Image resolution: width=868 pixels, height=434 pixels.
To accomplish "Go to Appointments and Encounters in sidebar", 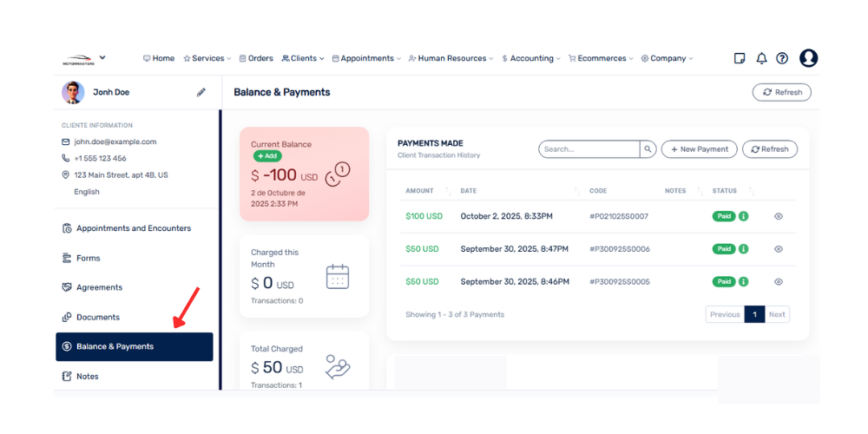I will click(x=133, y=228).
